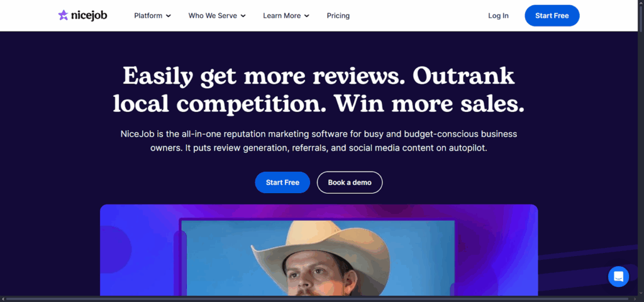The image size is (644, 302).
Task: Click the chevron arrow beside Learn More
Action: [307, 16]
